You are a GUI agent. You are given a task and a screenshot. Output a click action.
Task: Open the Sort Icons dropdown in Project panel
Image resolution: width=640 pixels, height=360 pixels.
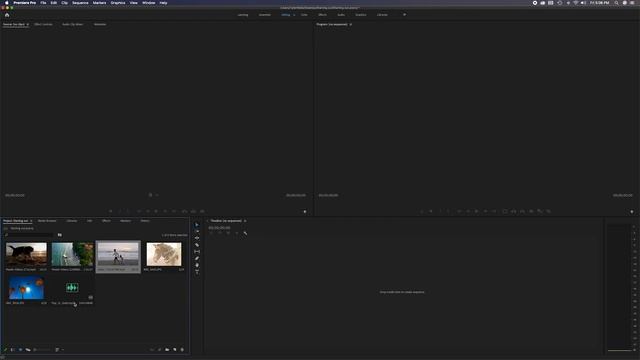point(59,349)
